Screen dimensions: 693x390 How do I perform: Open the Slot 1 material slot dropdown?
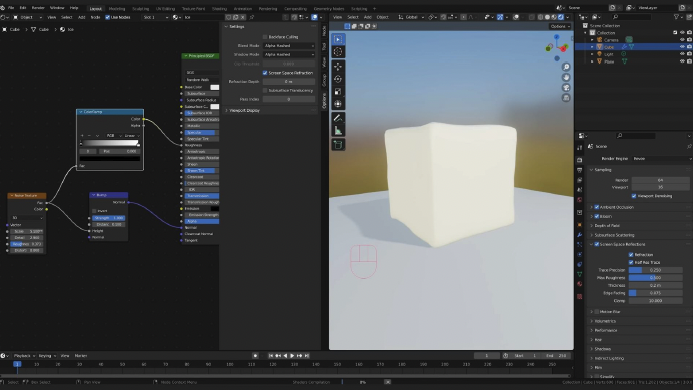tap(155, 17)
